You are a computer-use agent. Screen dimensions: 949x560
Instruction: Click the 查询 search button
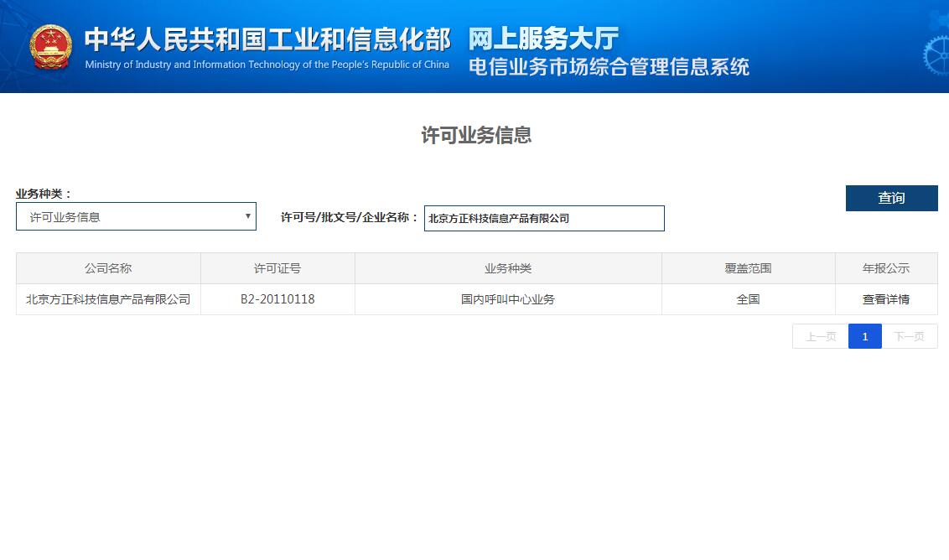pos(891,198)
